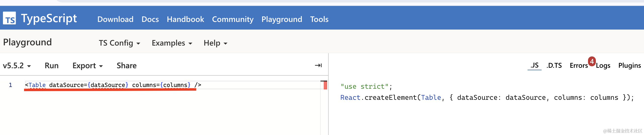This screenshot has width=644, height=135.
Task: Collapse the sidebar with the arrow icon
Action: point(318,66)
